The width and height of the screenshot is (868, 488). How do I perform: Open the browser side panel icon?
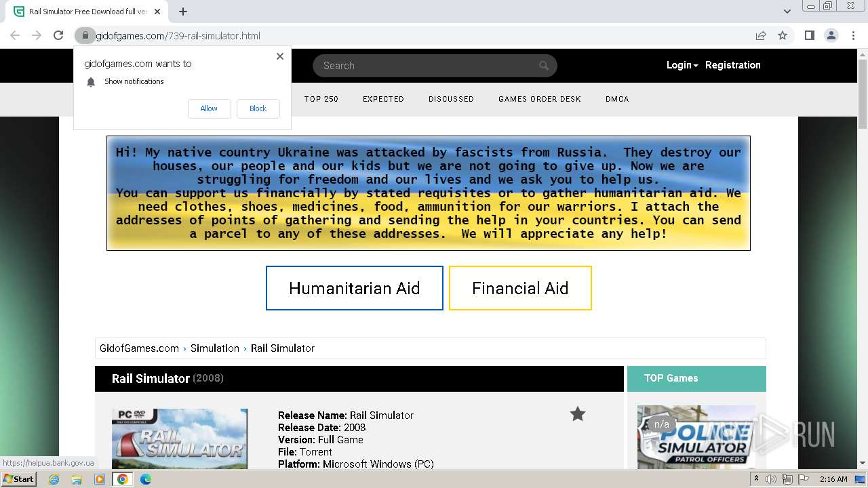(x=810, y=36)
